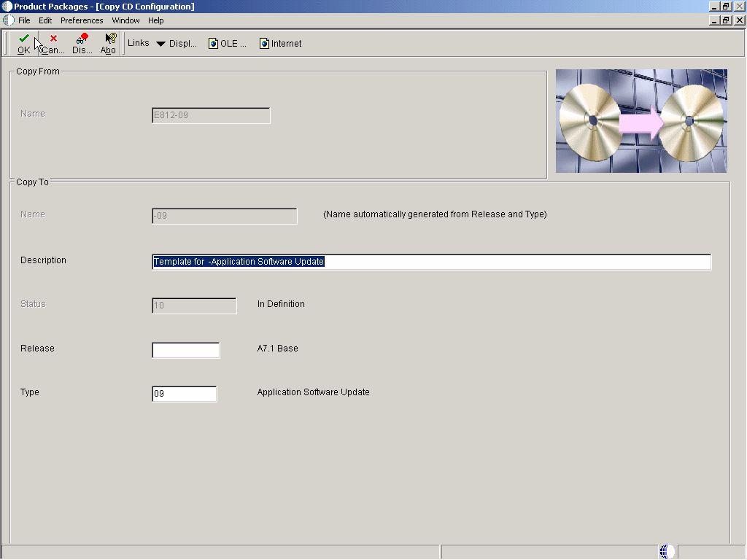This screenshot has height=560, width=747.
Task: Click the Copy To Name field -09
Action: click(225, 216)
